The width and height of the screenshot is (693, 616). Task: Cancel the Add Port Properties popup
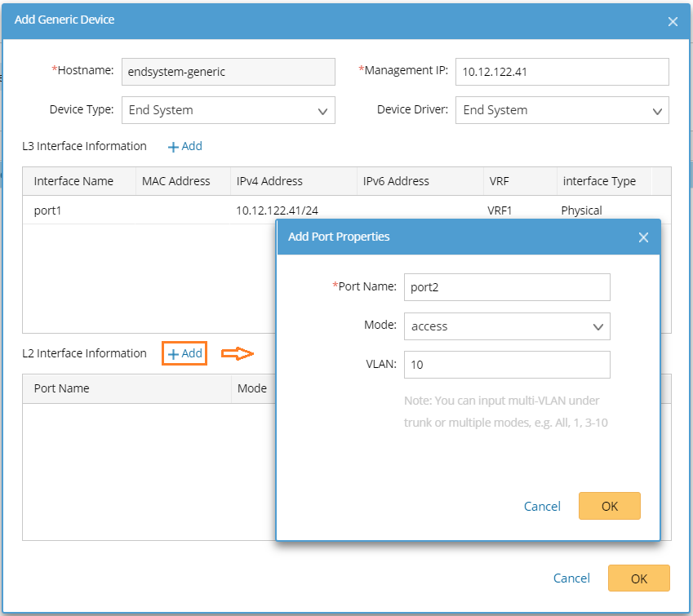tap(542, 506)
